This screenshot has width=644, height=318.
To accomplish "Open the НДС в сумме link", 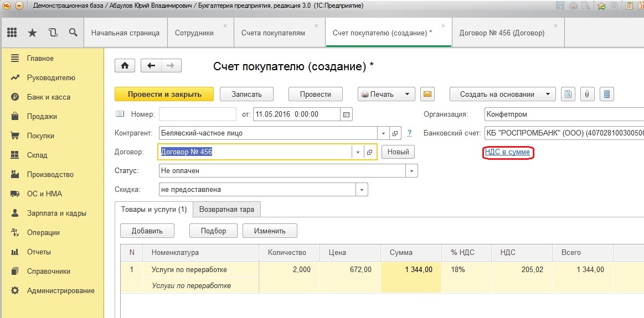I will tap(508, 152).
